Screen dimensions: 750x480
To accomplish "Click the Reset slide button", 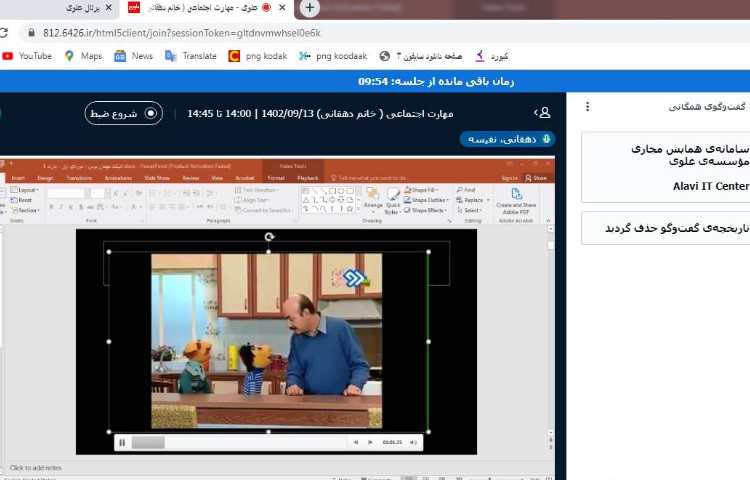I will point(22,200).
